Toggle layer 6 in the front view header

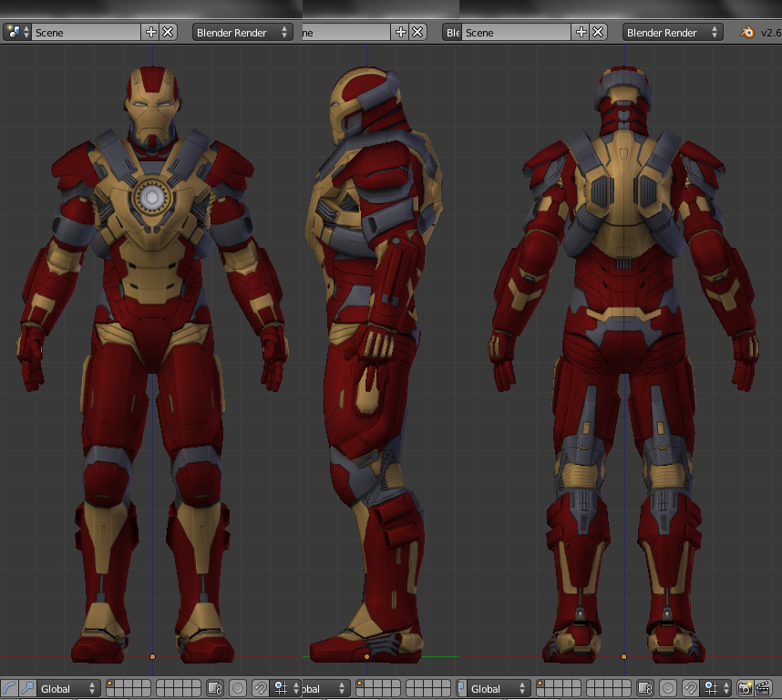160,684
